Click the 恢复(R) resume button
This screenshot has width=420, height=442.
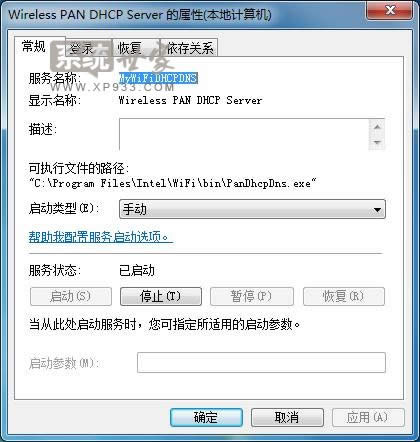coord(344,296)
